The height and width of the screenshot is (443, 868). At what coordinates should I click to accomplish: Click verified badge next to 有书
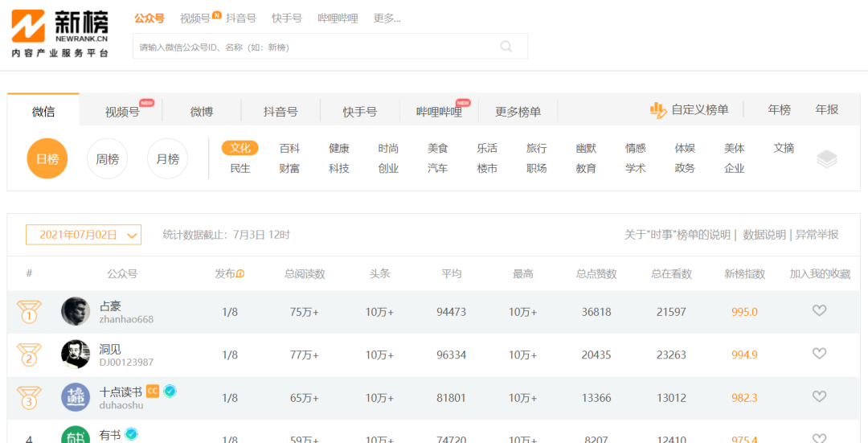pyautogui.click(x=131, y=434)
